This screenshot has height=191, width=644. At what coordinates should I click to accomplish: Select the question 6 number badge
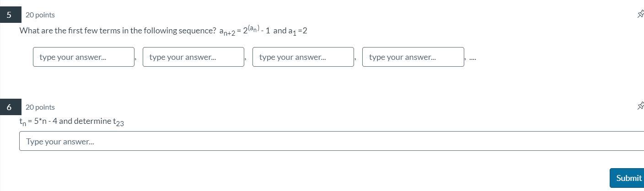tap(9, 107)
